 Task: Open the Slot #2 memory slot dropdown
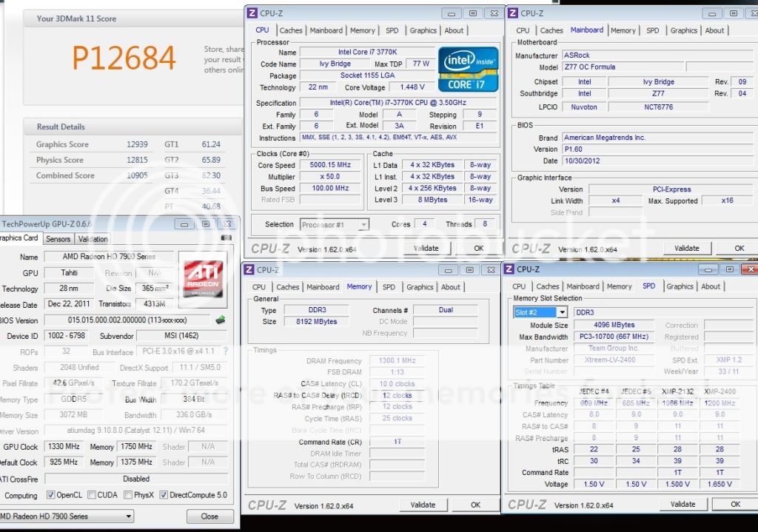[562, 312]
